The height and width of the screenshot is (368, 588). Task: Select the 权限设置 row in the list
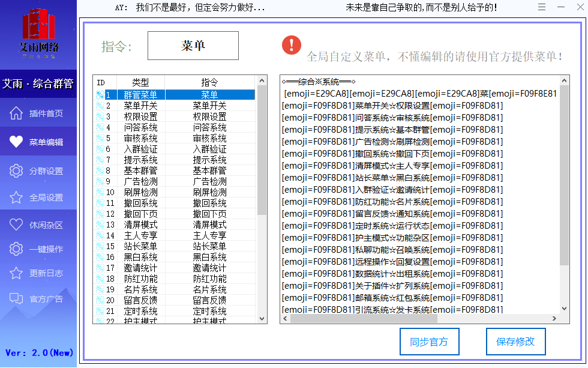pos(140,116)
